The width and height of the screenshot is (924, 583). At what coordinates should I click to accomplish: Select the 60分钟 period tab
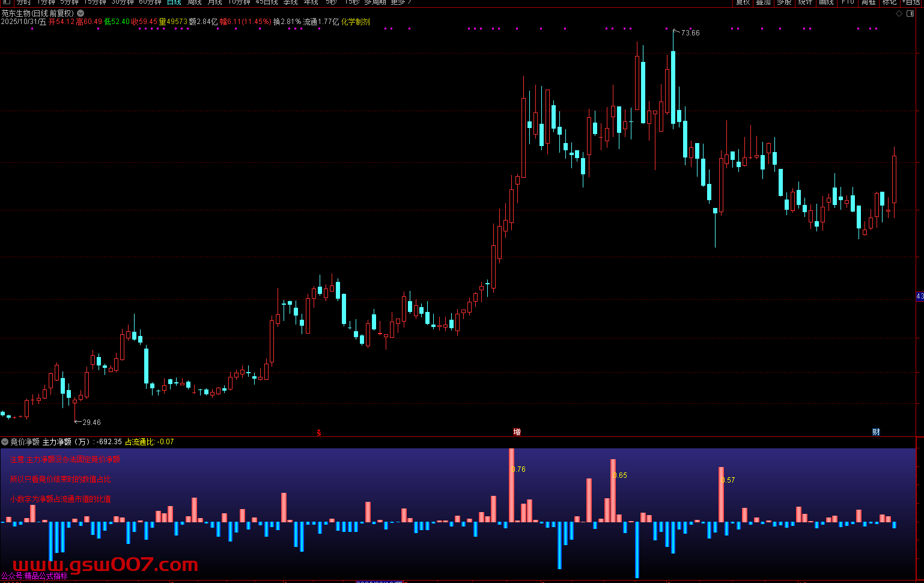[150, 2]
